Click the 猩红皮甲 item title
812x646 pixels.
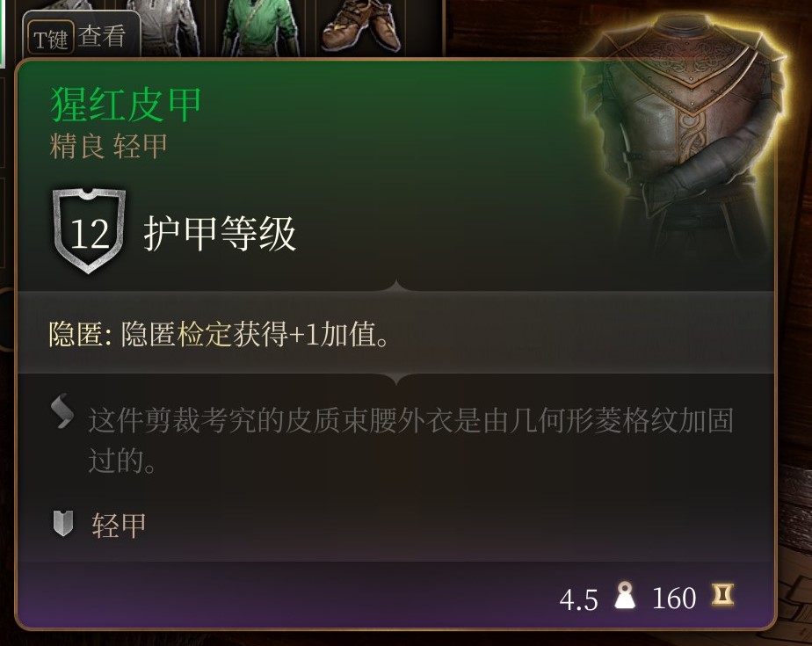126,105
